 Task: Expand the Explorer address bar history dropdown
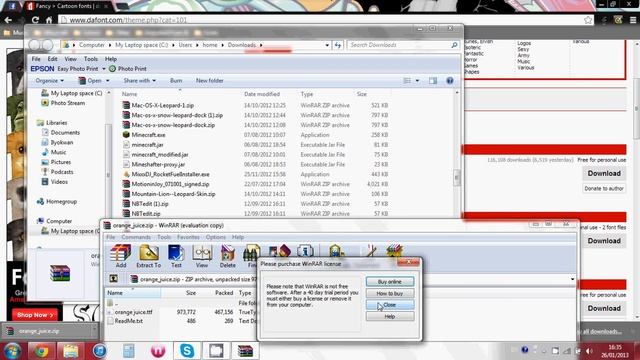coord(327,45)
